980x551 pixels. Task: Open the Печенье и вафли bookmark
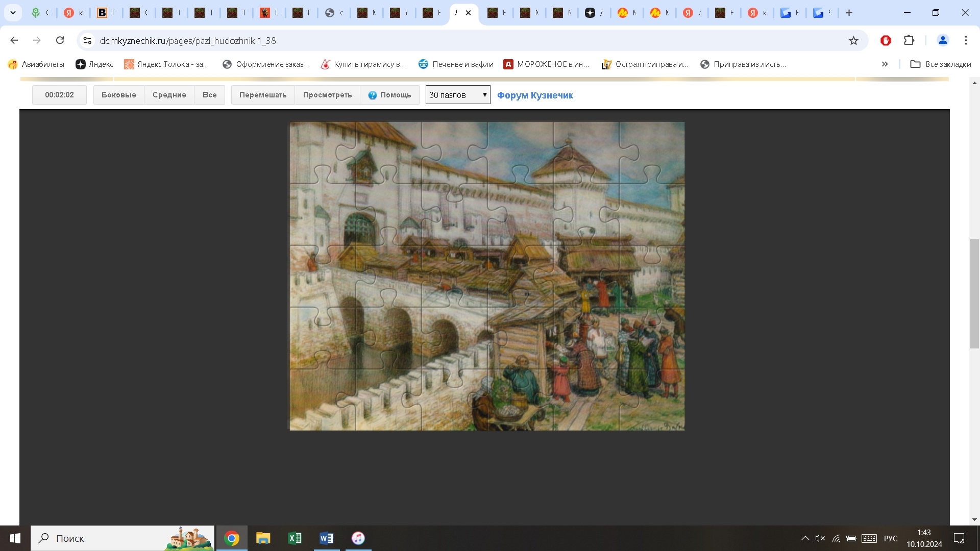pos(456,64)
